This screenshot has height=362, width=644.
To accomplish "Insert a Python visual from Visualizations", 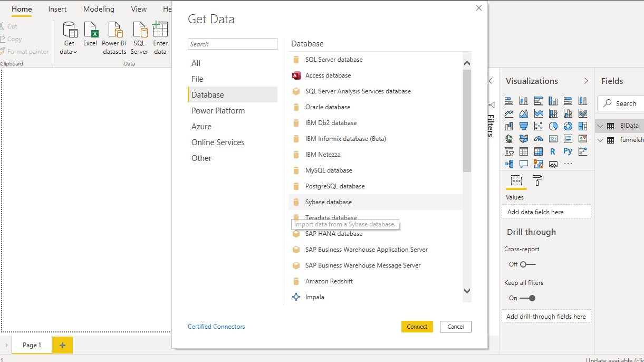I will pyautogui.click(x=568, y=151).
